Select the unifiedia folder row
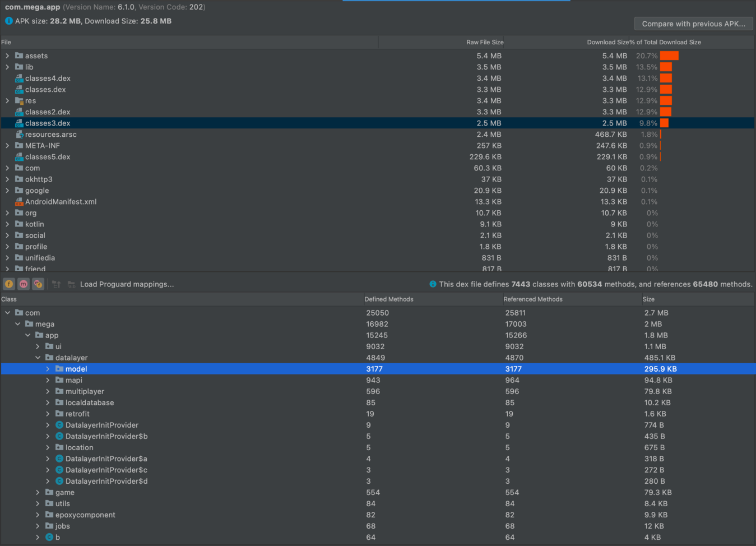 click(377, 257)
